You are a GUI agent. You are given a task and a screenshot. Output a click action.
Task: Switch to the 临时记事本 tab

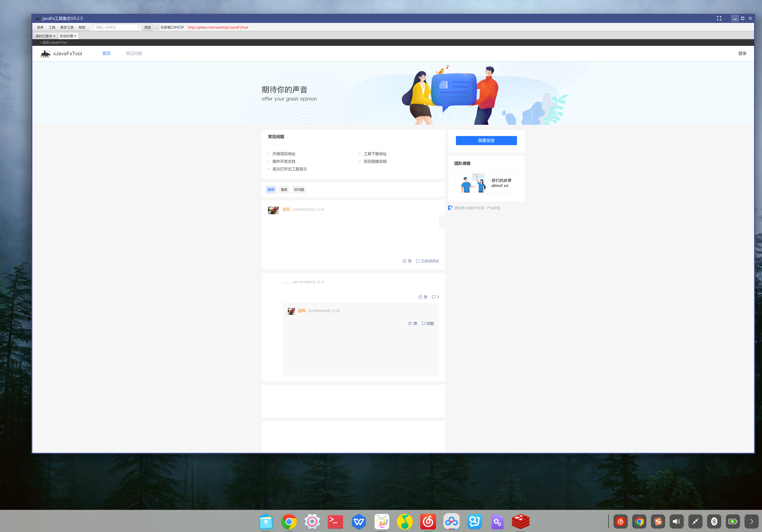point(44,36)
